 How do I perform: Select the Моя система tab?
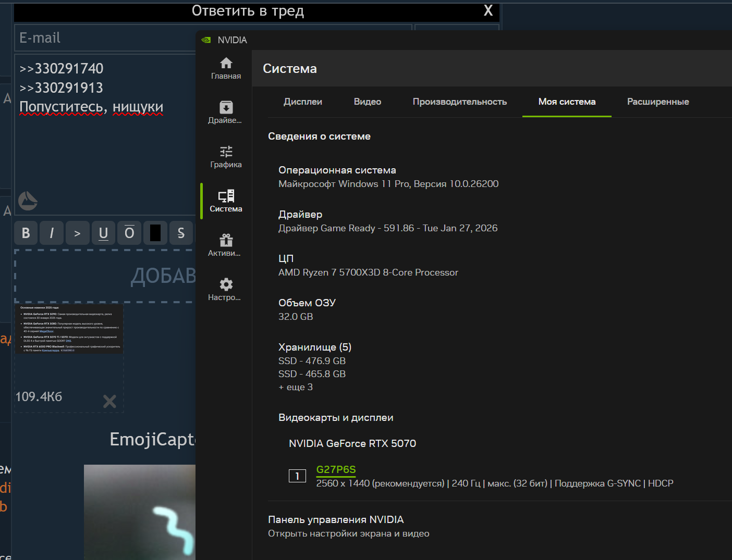[567, 102]
